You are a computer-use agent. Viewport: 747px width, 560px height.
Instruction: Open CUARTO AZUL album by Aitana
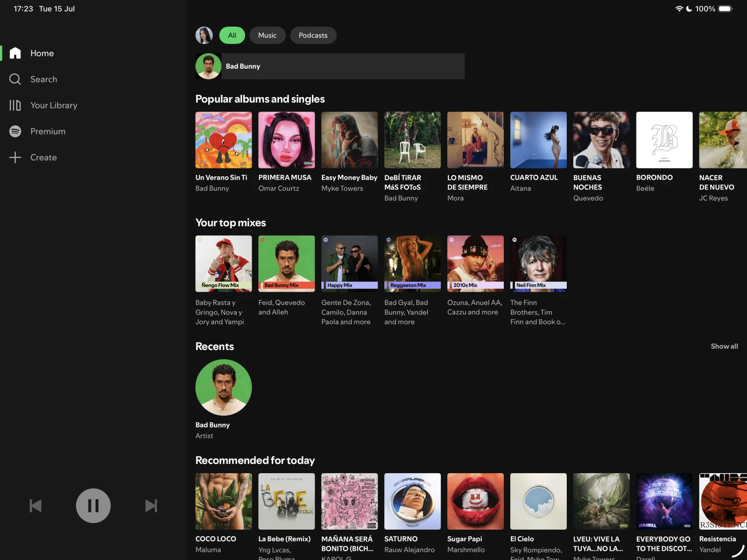[x=538, y=140]
